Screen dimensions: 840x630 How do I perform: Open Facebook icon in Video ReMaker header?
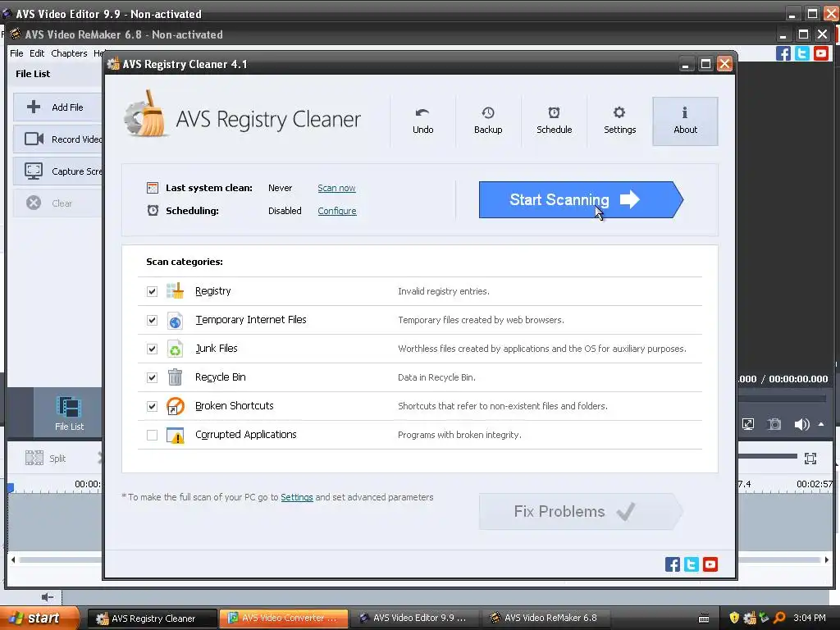[x=783, y=53]
